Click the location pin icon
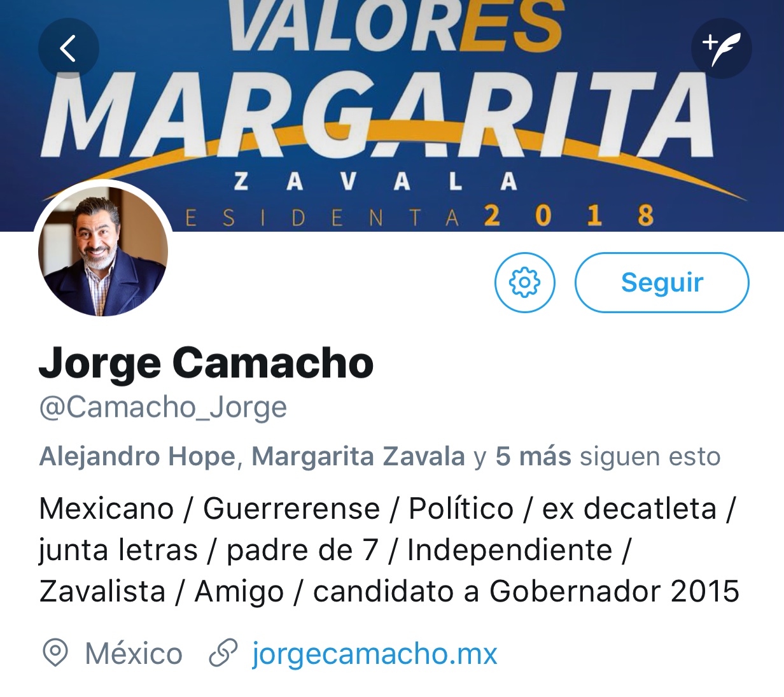The image size is (784, 697). coord(55,653)
